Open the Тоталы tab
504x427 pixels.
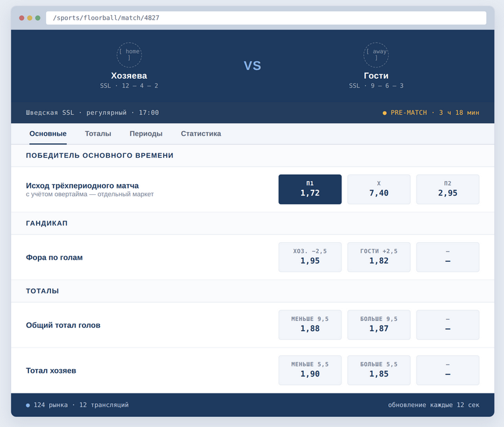(98, 134)
